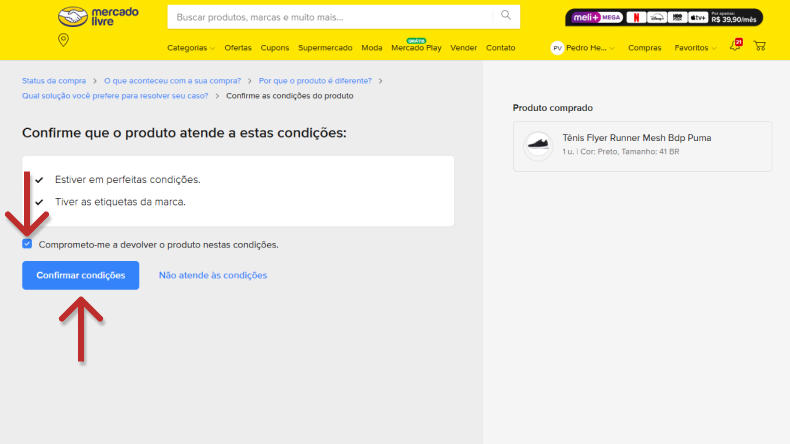Click the Não atende às condições link
This screenshot has height=444, width=790.
pyautogui.click(x=213, y=275)
